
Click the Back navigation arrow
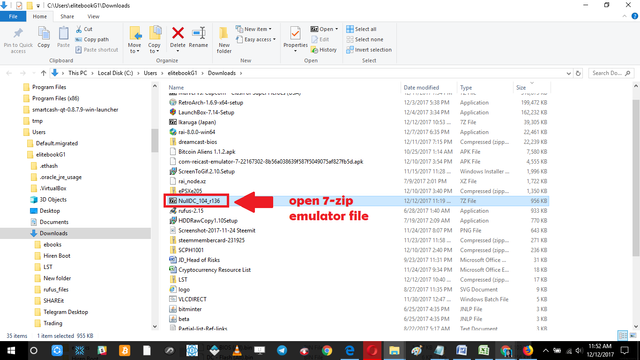(9, 73)
